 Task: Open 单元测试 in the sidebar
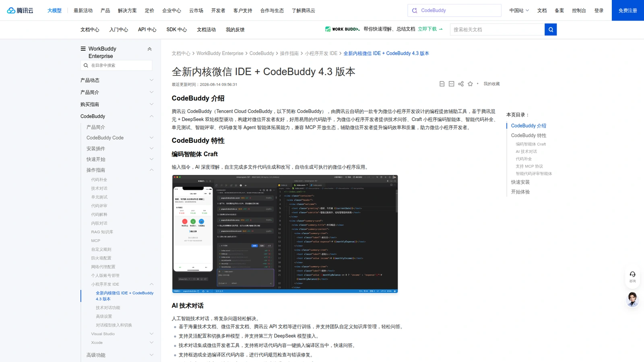(x=99, y=197)
